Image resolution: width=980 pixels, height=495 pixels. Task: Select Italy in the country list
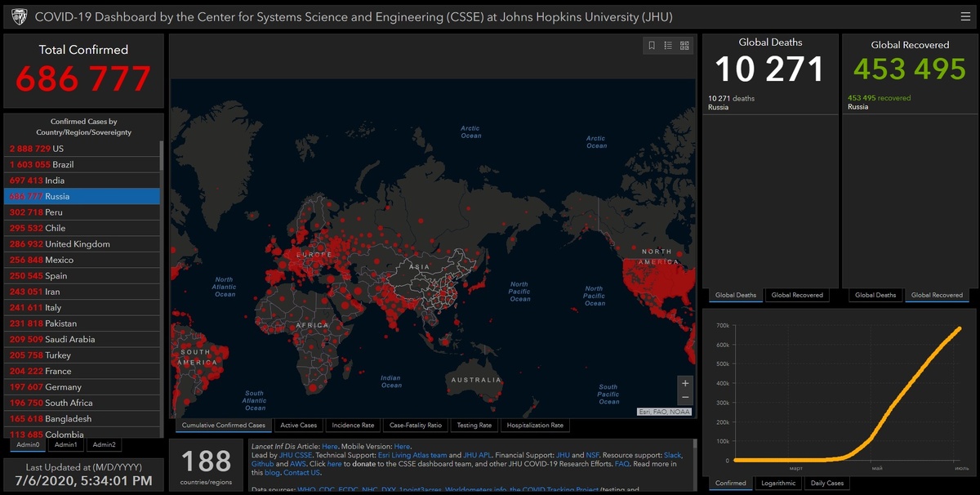point(82,308)
